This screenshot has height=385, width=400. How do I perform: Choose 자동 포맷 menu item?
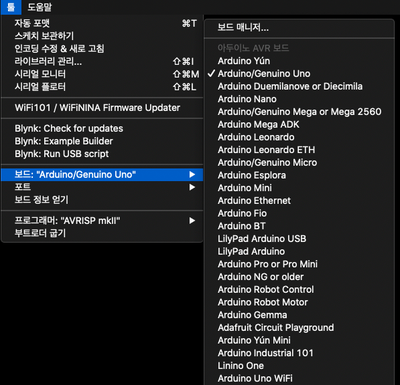click(102, 23)
